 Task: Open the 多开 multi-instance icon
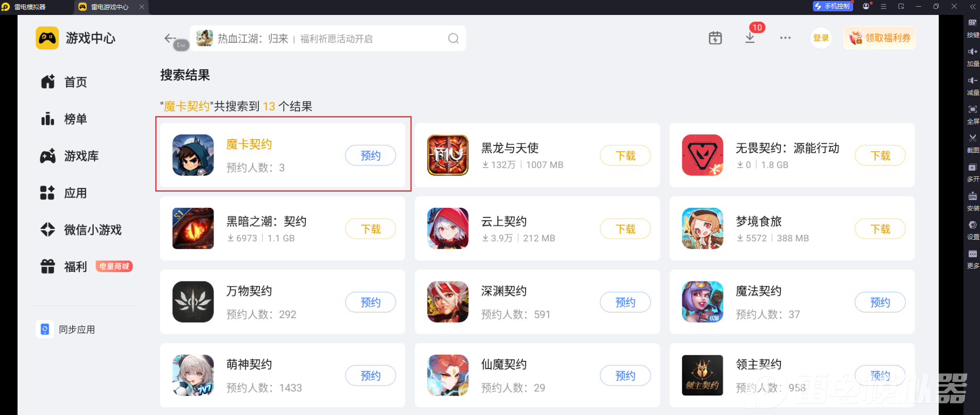coord(972,168)
